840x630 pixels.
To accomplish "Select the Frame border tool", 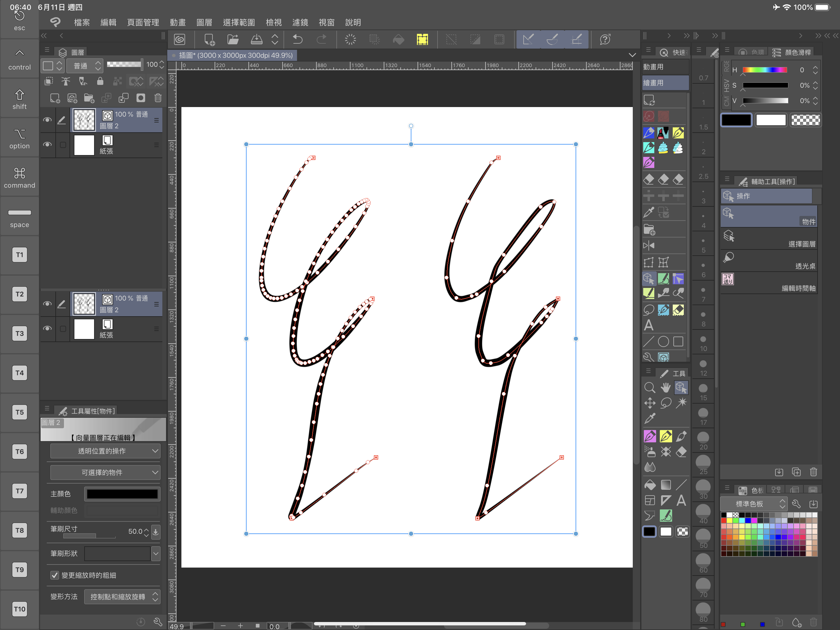I will point(649,500).
